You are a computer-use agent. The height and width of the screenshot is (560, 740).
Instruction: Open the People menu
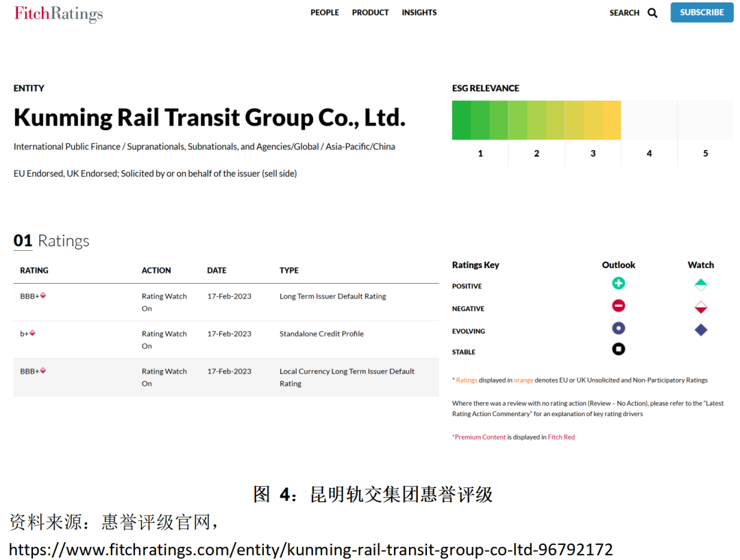[x=324, y=12]
